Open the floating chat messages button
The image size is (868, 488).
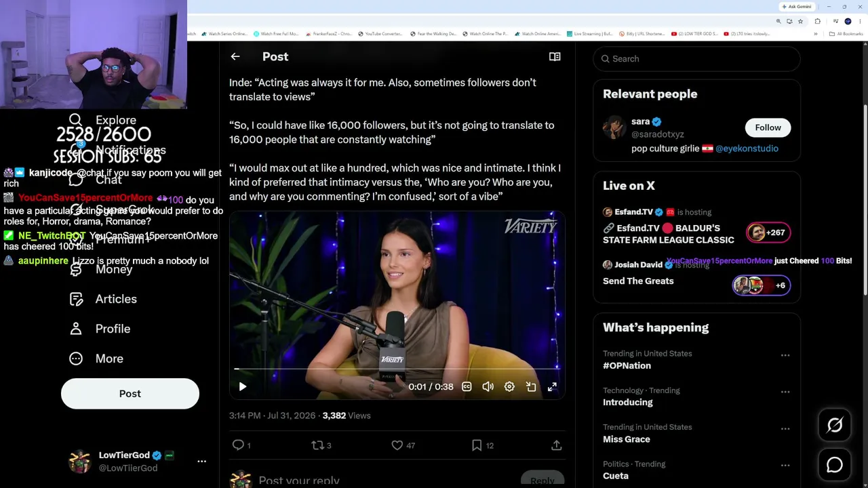click(x=835, y=465)
